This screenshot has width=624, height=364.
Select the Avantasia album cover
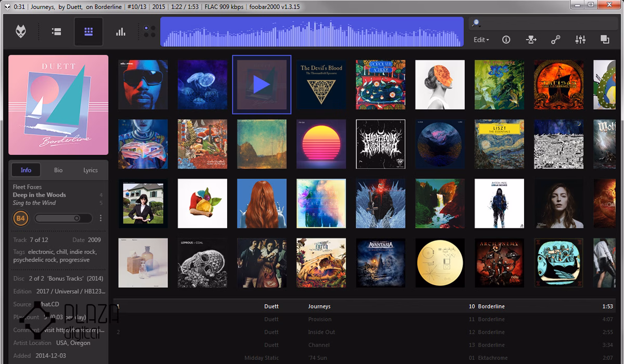pos(381,263)
